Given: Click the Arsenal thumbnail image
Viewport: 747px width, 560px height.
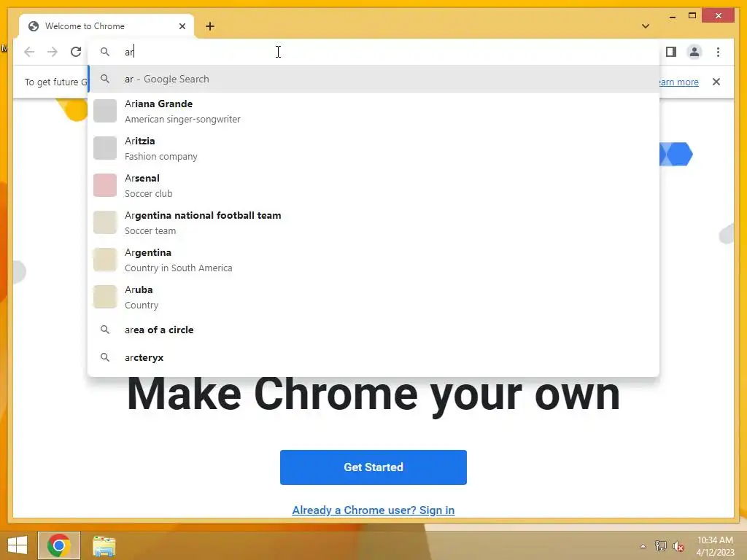Looking at the screenshot, I should coord(105,185).
